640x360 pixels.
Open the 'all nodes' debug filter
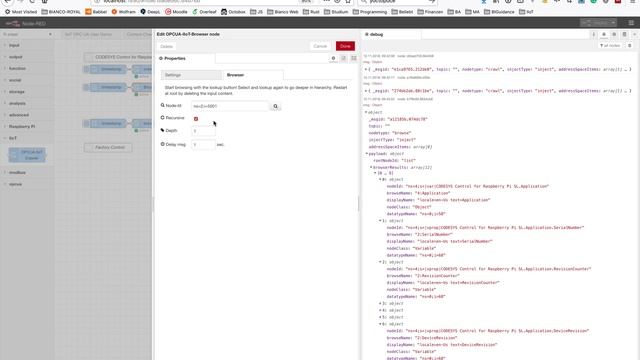tap(610, 46)
